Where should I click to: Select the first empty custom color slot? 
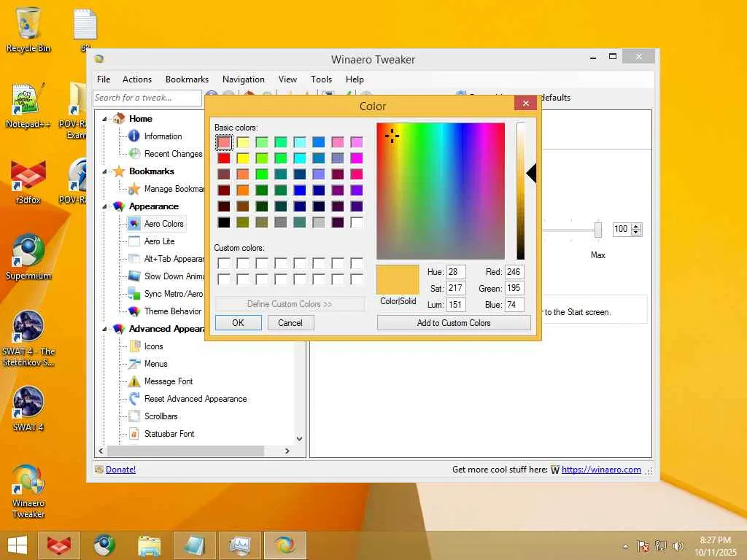(x=224, y=263)
